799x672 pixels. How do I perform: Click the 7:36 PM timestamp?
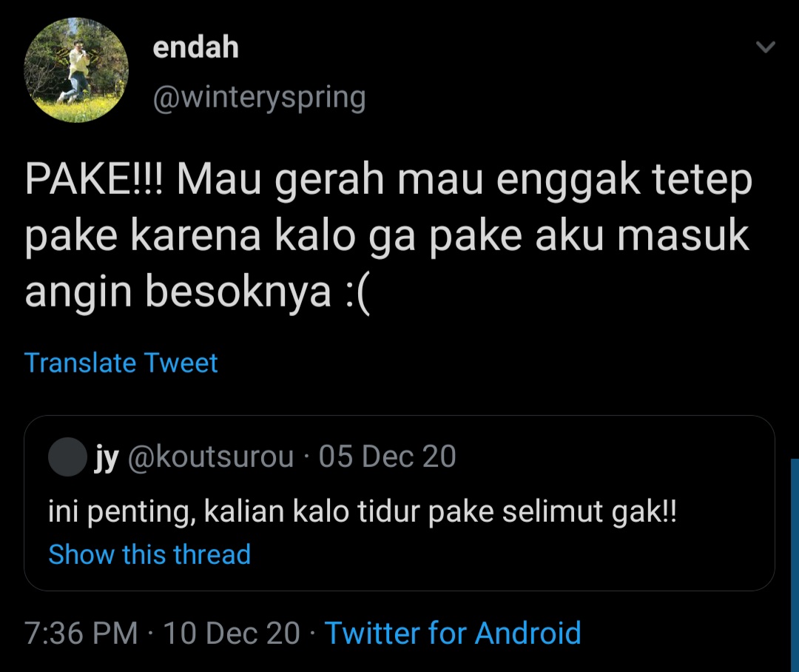pos(81,634)
